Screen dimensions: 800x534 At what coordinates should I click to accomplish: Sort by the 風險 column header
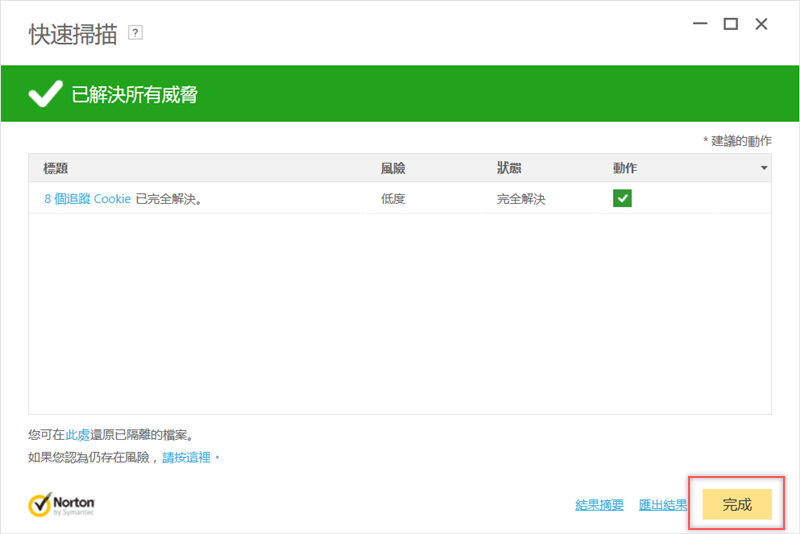tap(393, 168)
